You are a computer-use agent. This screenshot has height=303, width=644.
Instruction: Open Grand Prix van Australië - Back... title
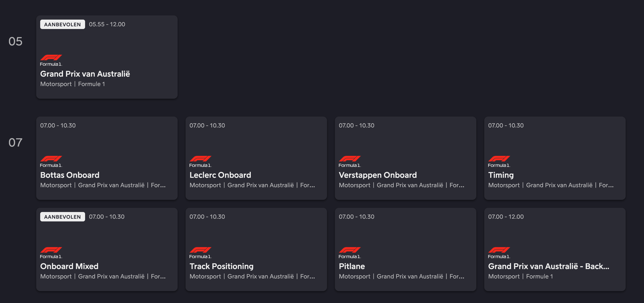click(548, 266)
